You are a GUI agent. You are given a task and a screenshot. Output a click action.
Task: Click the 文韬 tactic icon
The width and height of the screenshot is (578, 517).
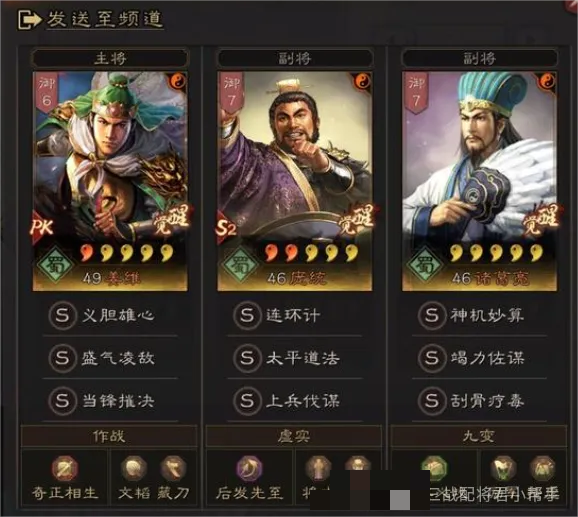[x=134, y=469]
